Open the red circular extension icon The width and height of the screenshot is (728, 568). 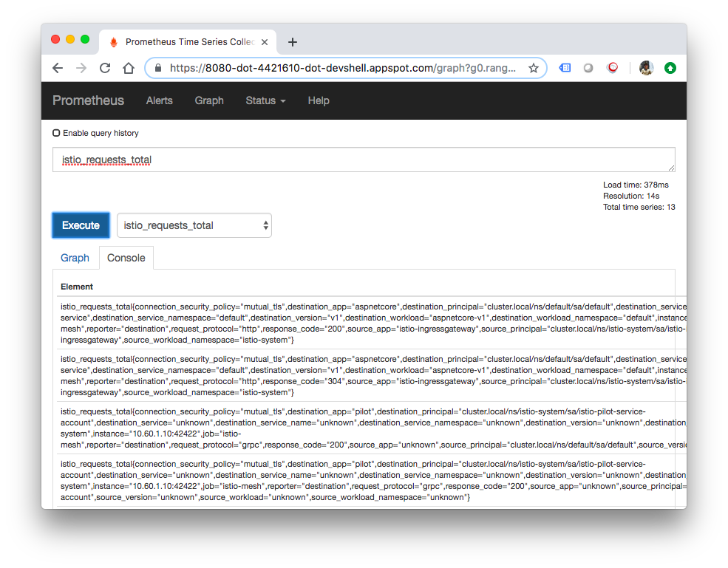point(613,68)
